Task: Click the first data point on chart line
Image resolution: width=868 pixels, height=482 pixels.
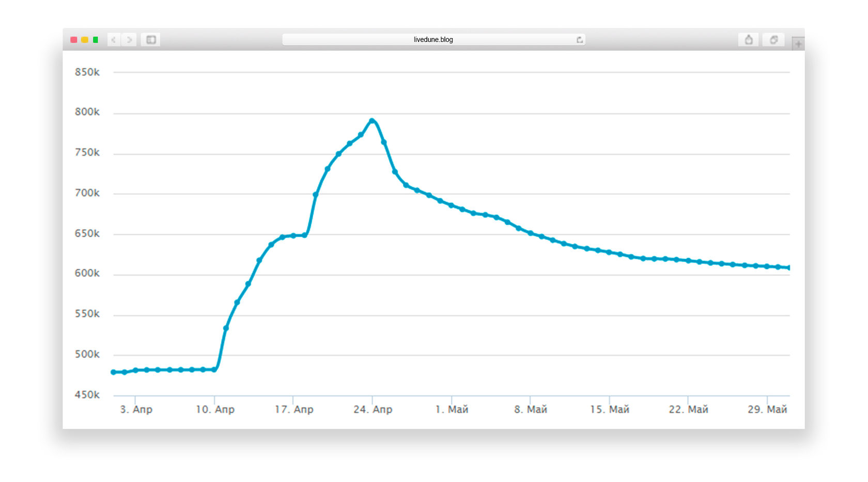Action: [x=114, y=372]
